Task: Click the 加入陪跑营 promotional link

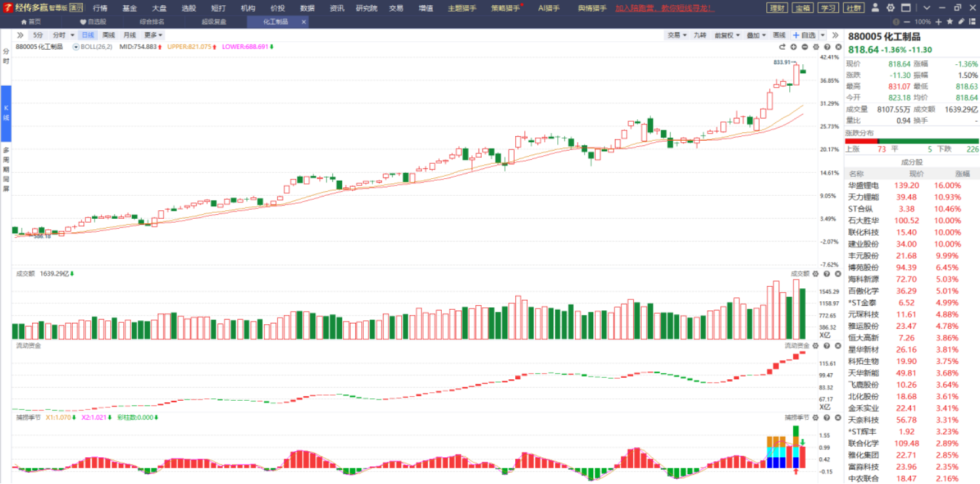Action: click(x=663, y=8)
